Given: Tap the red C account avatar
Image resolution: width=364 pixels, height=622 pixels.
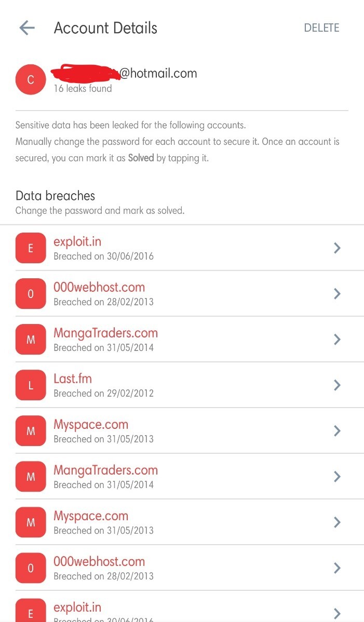Looking at the screenshot, I should [x=31, y=79].
